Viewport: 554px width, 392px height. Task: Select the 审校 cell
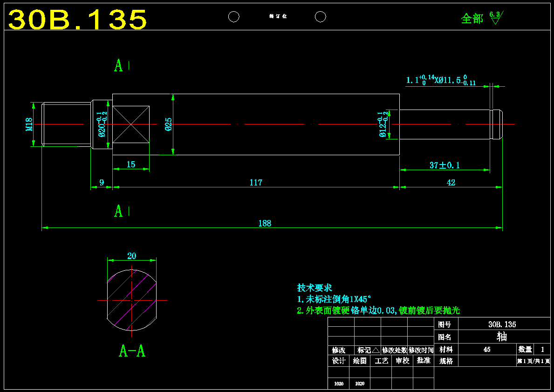click(402, 361)
